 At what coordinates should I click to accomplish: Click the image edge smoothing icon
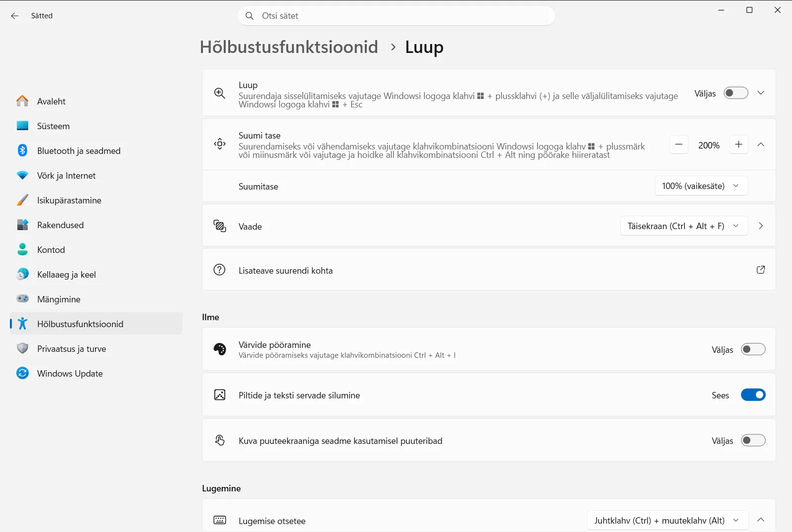[220, 394]
